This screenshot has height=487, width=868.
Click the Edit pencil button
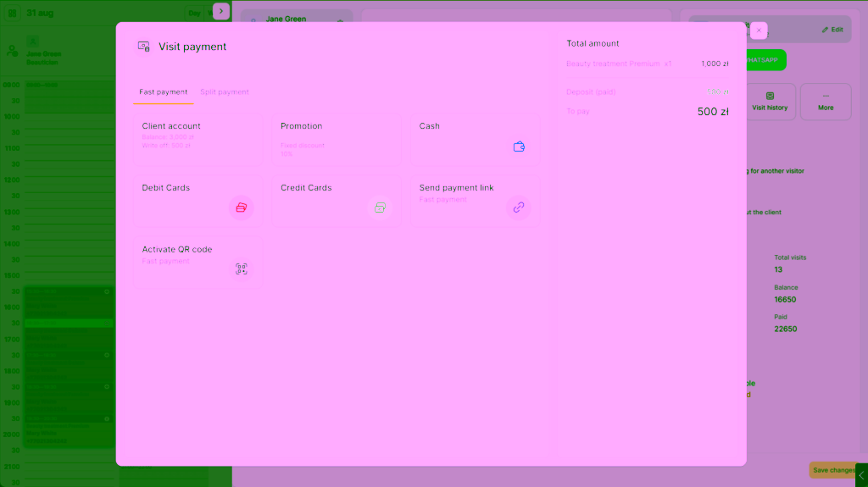coord(832,30)
